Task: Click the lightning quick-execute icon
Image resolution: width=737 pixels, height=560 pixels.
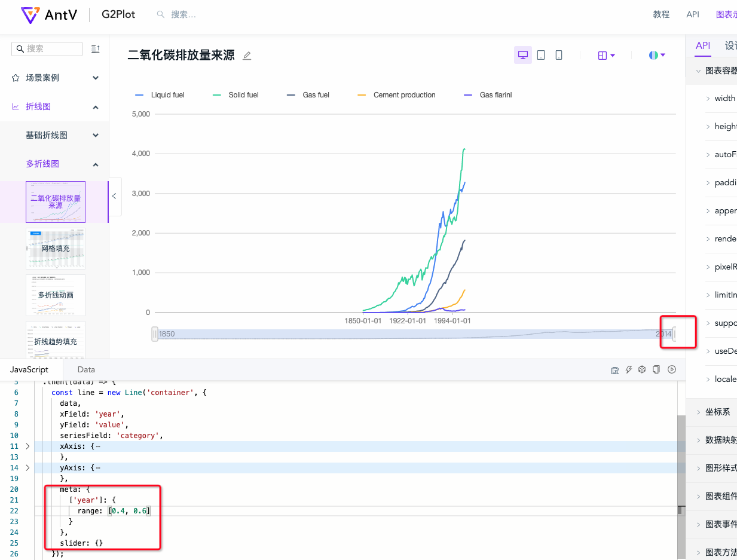Action: 628,369
